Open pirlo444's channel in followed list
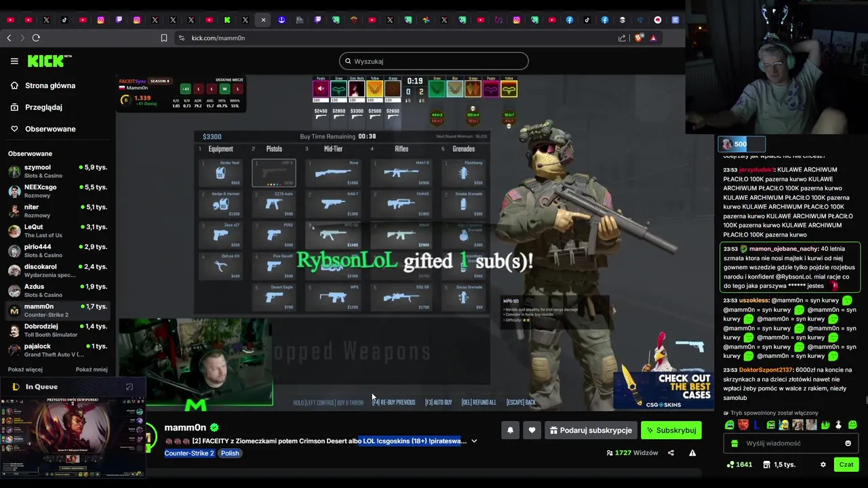The height and width of the screenshot is (488, 868). click(x=58, y=251)
